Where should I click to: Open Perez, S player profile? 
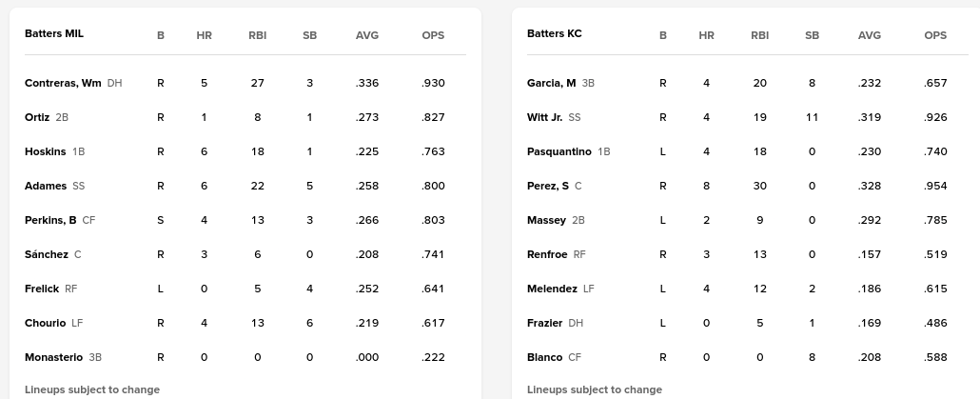[x=548, y=186]
